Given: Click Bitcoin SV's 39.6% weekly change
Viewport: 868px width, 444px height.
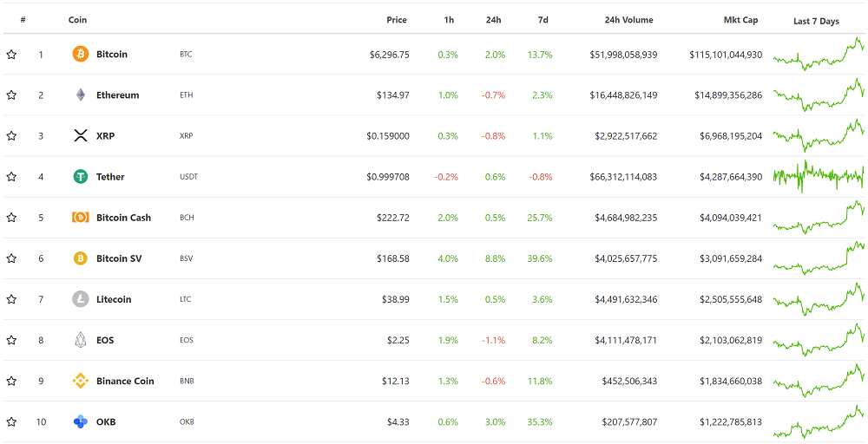Looking at the screenshot, I should 540,258.
